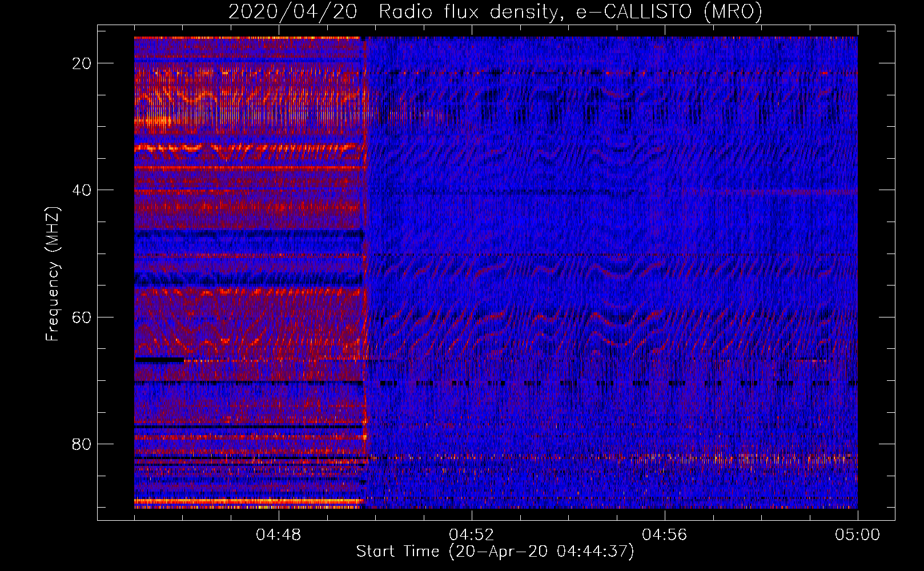The image size is (924, 571).
Task: Click the '04:48' time tick label
Action: [x=279, y=535]
